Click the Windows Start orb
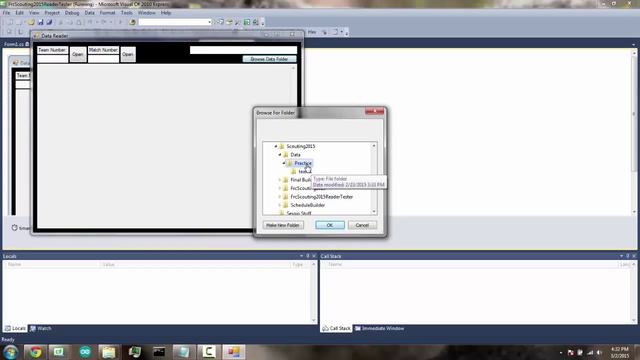 coord(11,352)
